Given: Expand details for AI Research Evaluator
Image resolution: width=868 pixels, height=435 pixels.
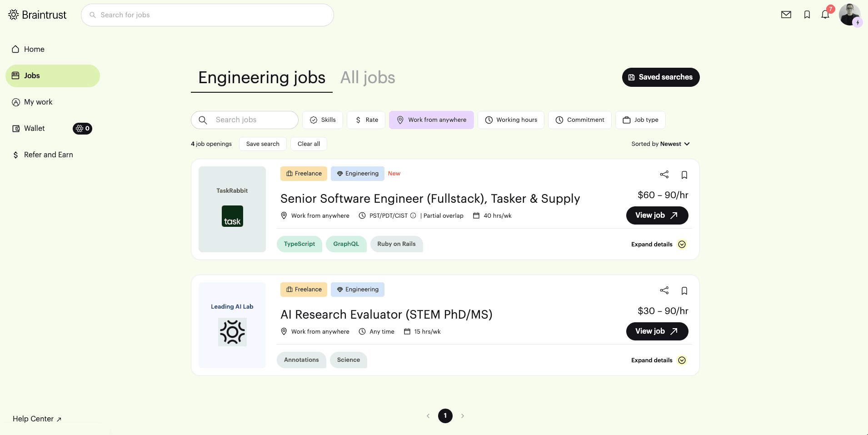Looking at the screenshot, I should pyautogui.click(x=658, y=360).
